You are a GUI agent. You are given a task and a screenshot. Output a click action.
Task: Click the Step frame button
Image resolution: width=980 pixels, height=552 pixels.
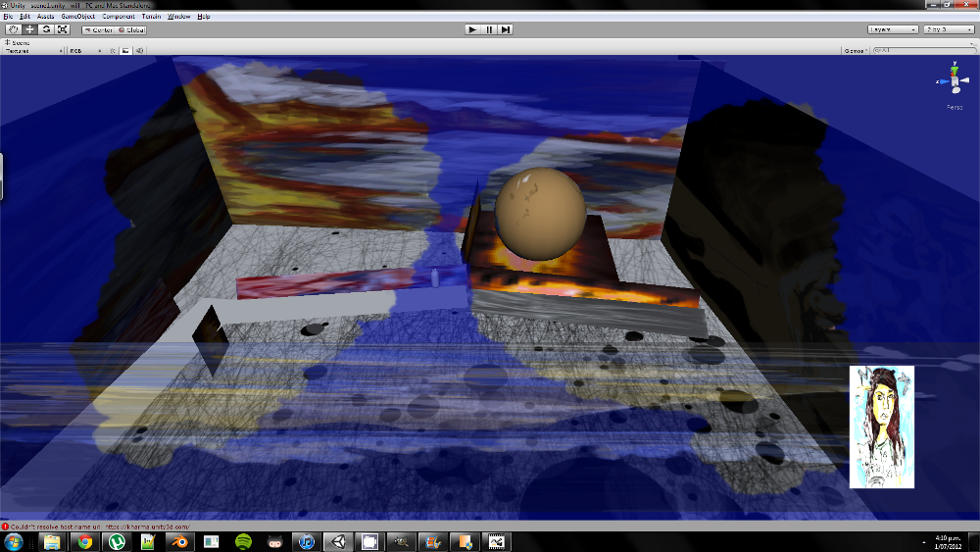pyautogui.click(x=506, y=29)
